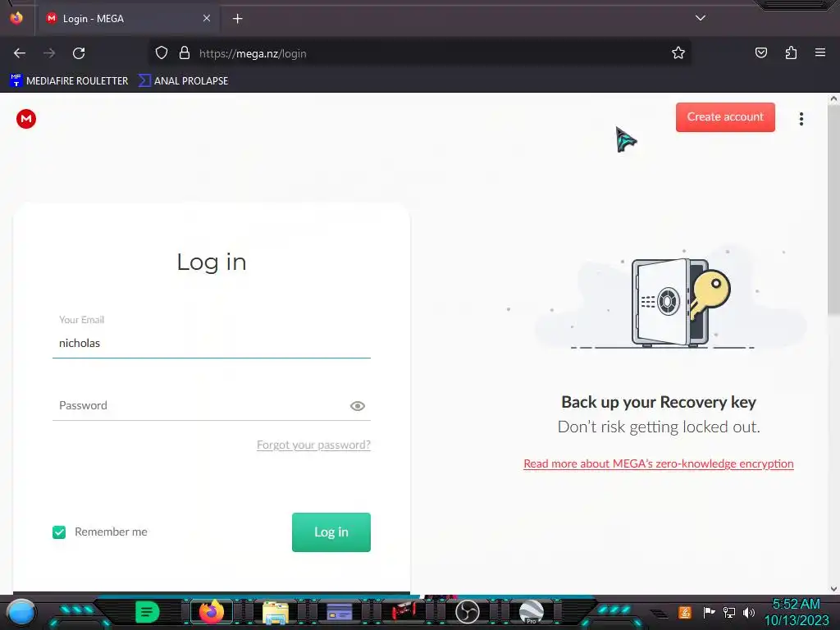Click the Firefox taskbar icon
Image resolution: width=840 pixels, height=630 pixels.
211,612
